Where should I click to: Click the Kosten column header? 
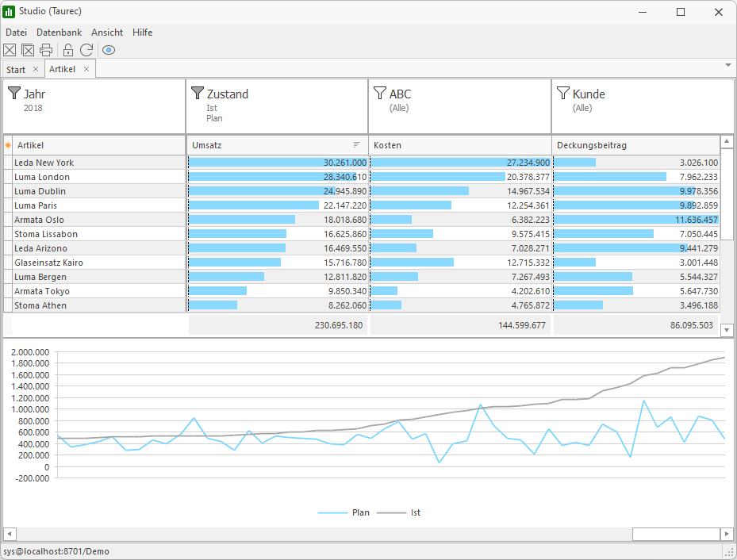(387, 145)
